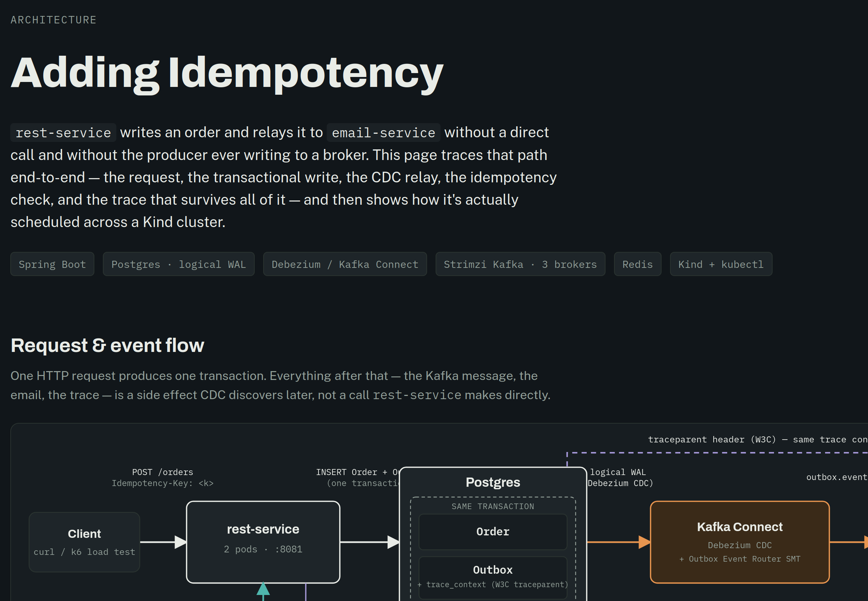Image resolution: width=868 pixels, height=601 pixels.
Task: Select the rest-service diagram node
Action: click(263, 542)
